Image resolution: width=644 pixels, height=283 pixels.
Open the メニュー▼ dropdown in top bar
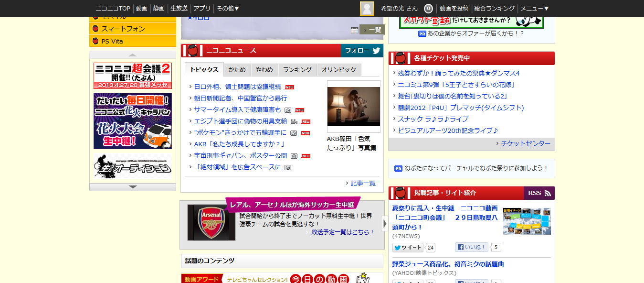coord(535,9)
